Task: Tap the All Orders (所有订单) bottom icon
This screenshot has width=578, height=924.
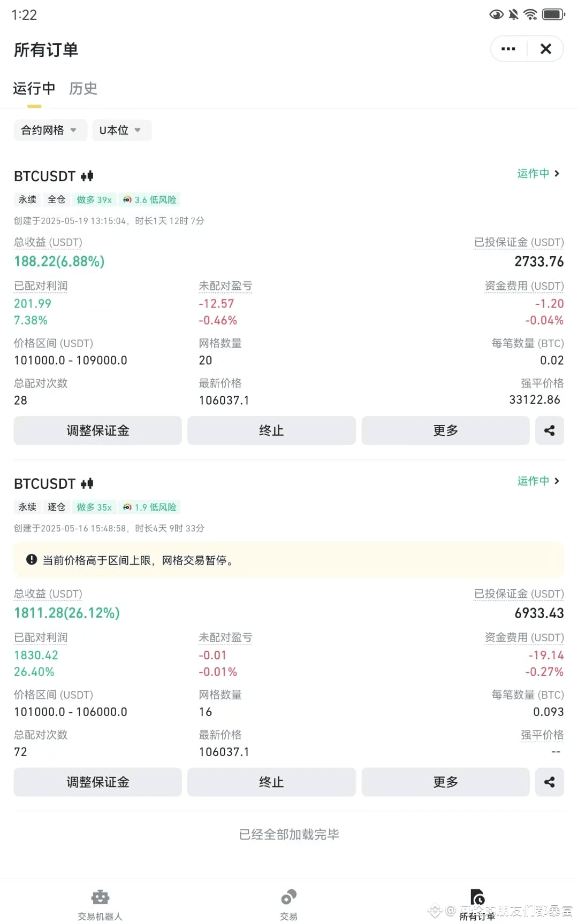Action: 477,905
